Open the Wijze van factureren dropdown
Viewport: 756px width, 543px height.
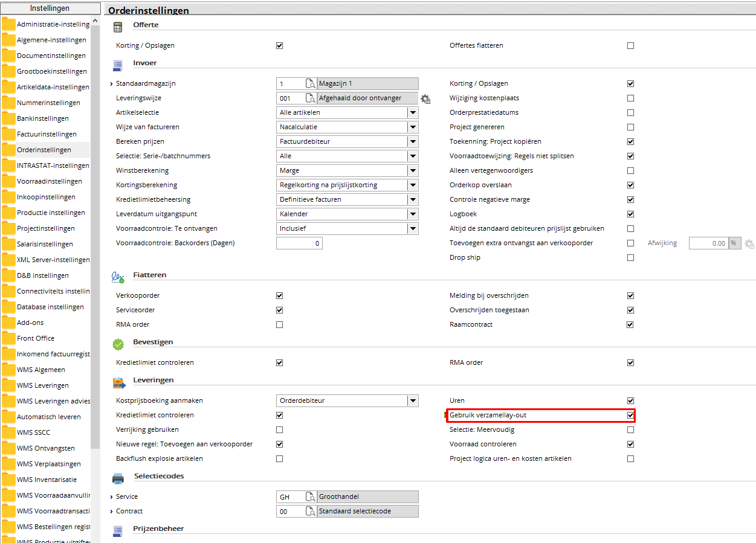click(412, 127)
